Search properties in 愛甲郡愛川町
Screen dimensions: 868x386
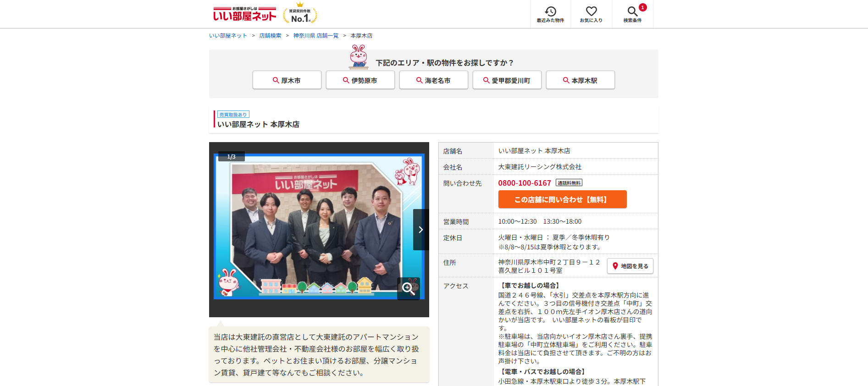507,80
